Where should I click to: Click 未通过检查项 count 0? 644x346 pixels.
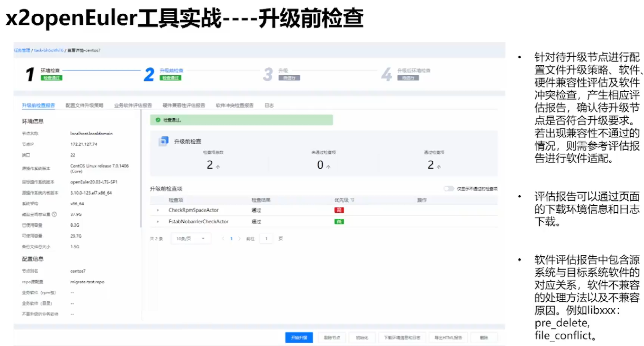click(320, 165)
